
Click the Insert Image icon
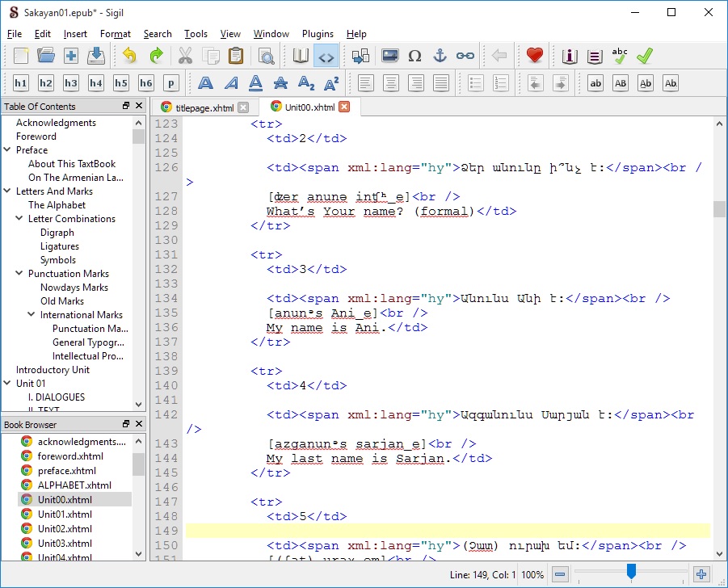coord(390,56)
